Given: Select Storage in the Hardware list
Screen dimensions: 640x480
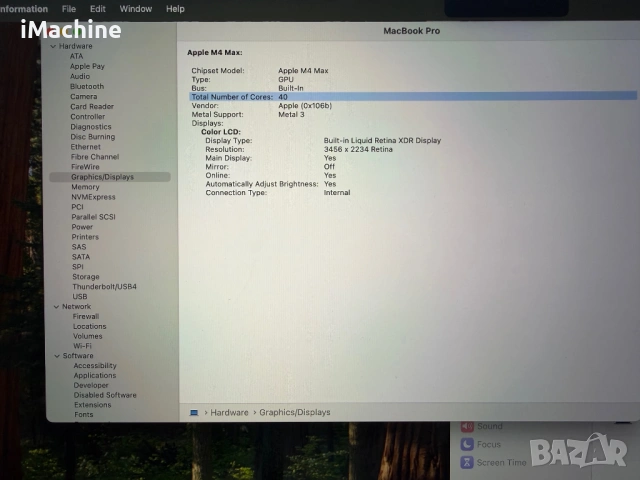Looking at the screenshot, I should (x=86, y=277).
